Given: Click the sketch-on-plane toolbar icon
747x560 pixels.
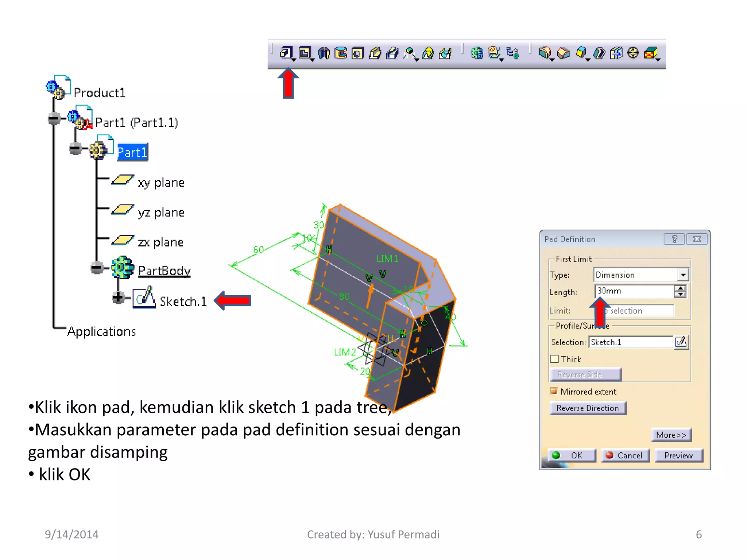Looking at the screenshot, I should point(494,53).
